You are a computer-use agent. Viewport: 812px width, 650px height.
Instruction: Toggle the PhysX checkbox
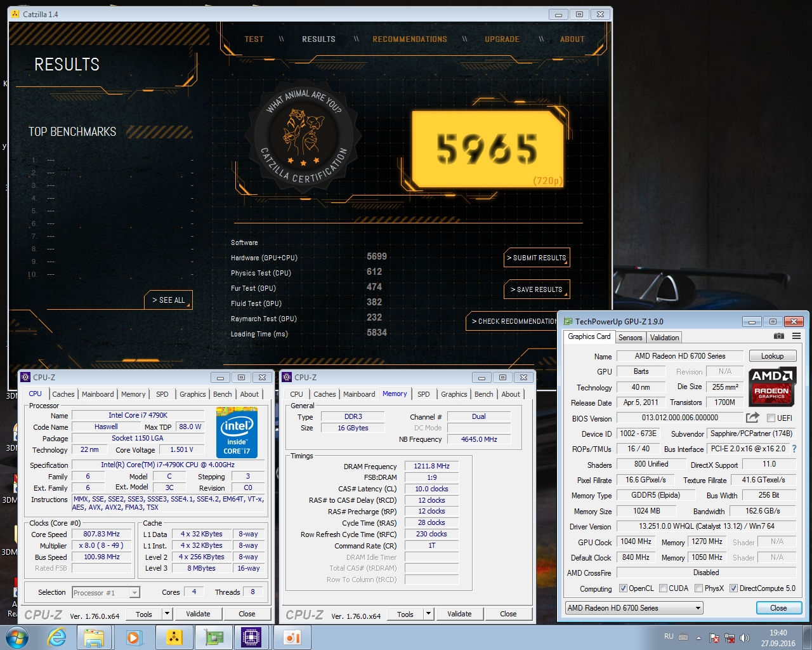point(698,588)
